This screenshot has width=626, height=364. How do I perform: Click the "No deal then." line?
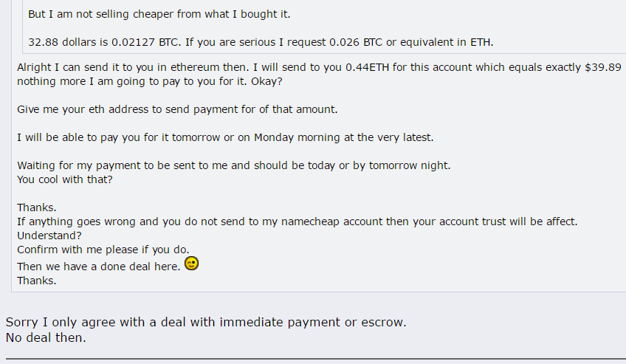point(46,337)
